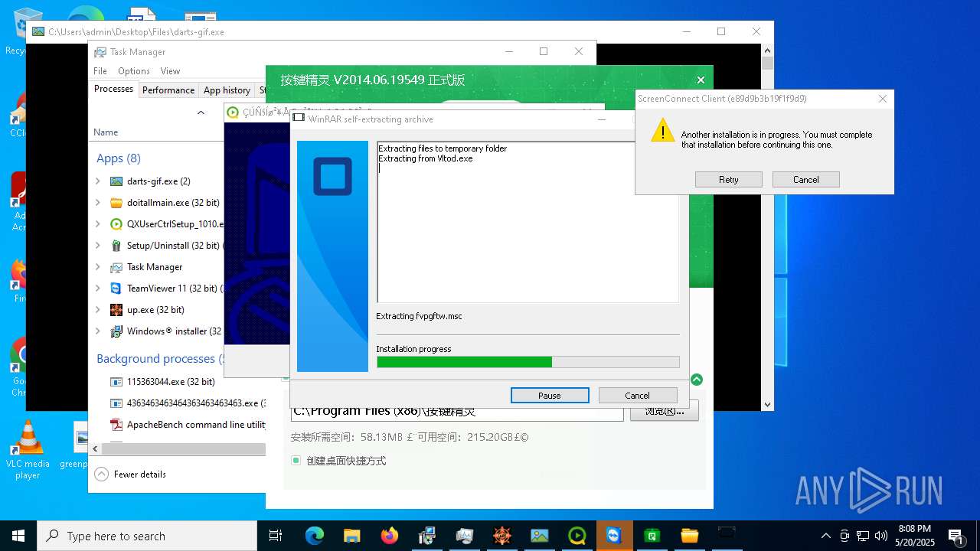The image size is (980, 551).
Task: Open the View menu in Task Manager
Action: pyautogui.click(x=170, y=71)
